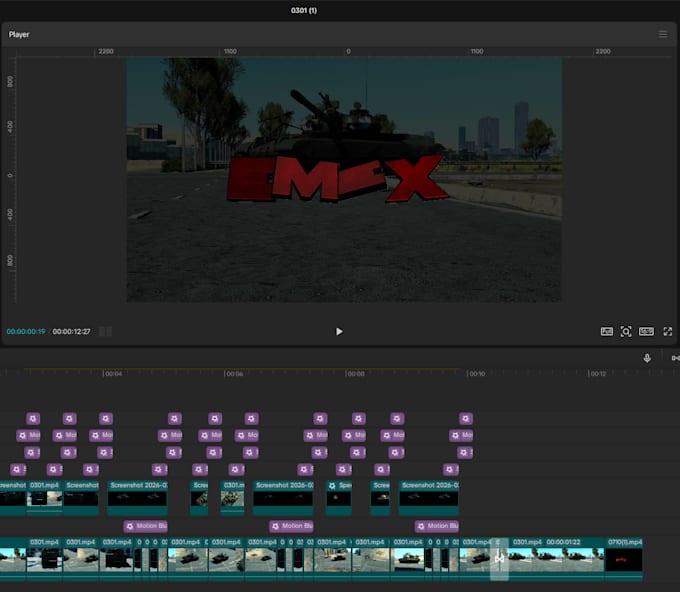Image resolution: width=680 pixels, height=592 pixels.
Task: Click the transition icon between main-track clips
Action: click(499, 559)
